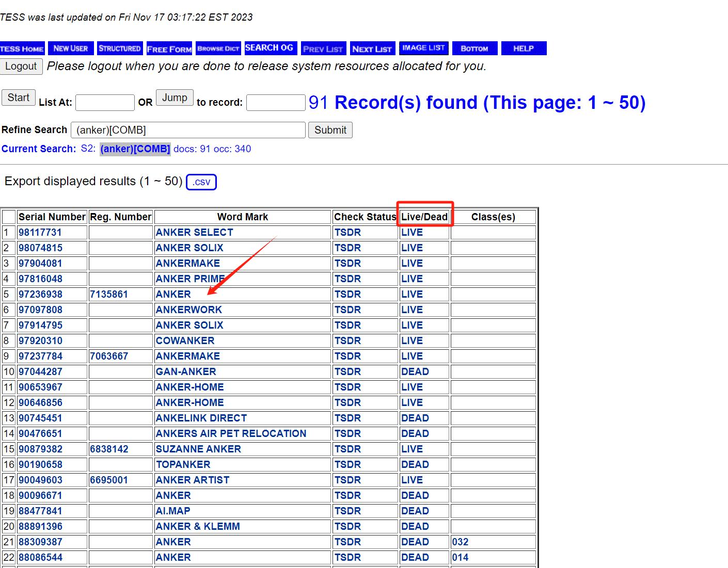Open serial number 90646856

point(40,403)
